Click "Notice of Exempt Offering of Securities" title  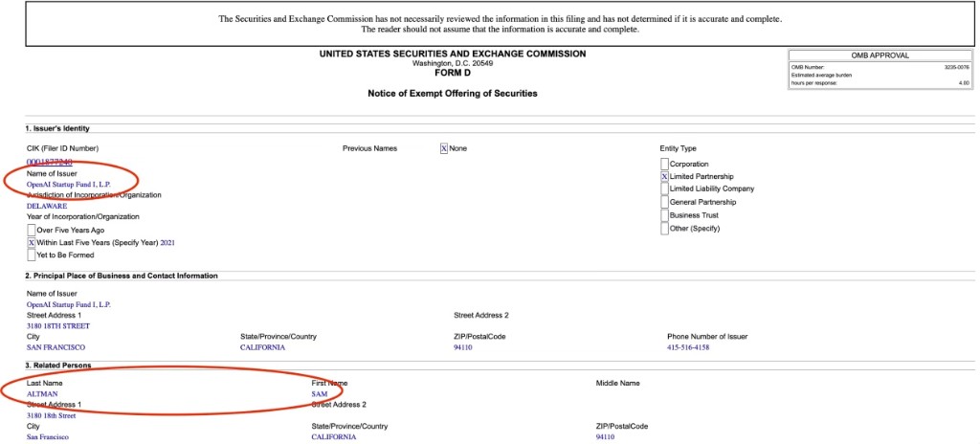coord(453,94)
